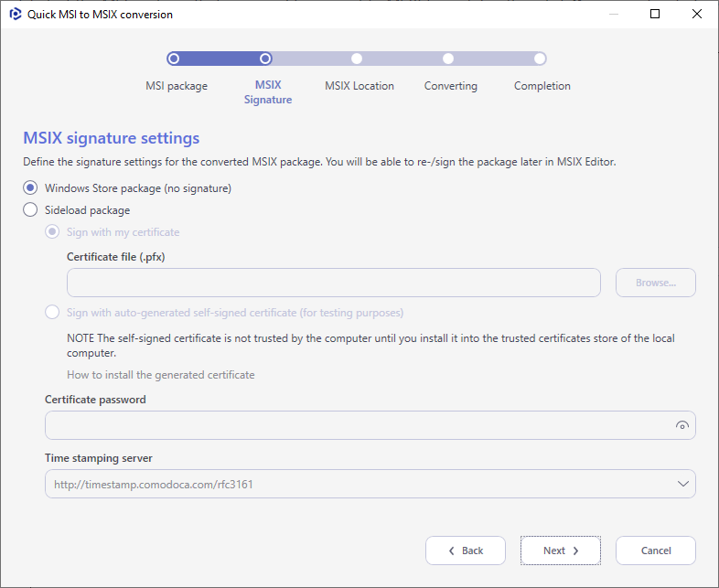The image size is (719, 588).
Task: Click the MSI package step circle
Action: point(173,59)
